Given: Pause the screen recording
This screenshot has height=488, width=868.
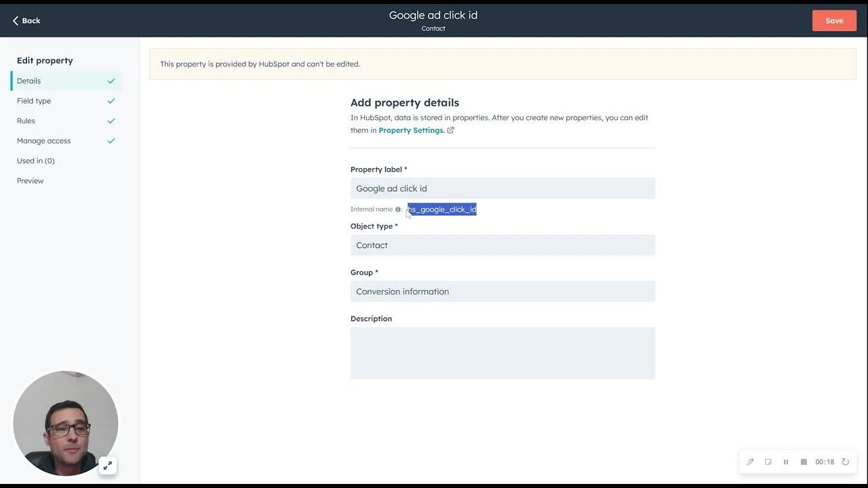Looking at the screenshot, I should [x=786, y=462].
